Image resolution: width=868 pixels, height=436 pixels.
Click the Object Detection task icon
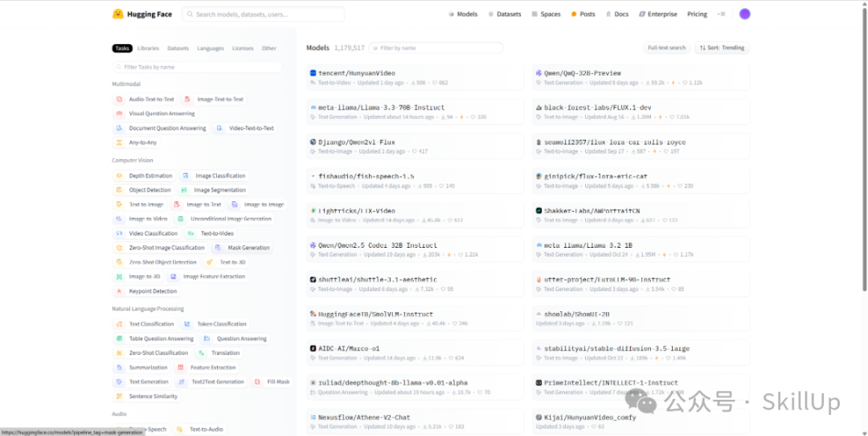pos(119,190)
